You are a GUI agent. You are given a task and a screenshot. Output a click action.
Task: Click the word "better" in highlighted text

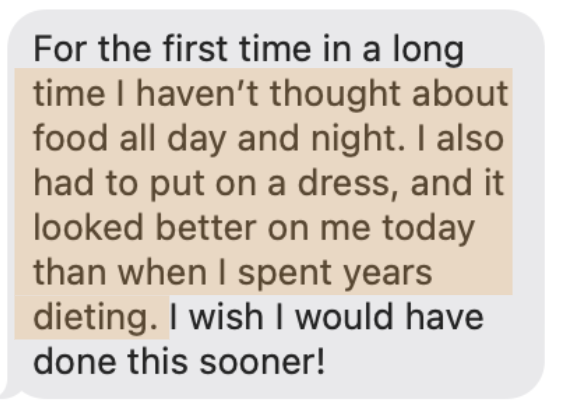tap(206, 228)
